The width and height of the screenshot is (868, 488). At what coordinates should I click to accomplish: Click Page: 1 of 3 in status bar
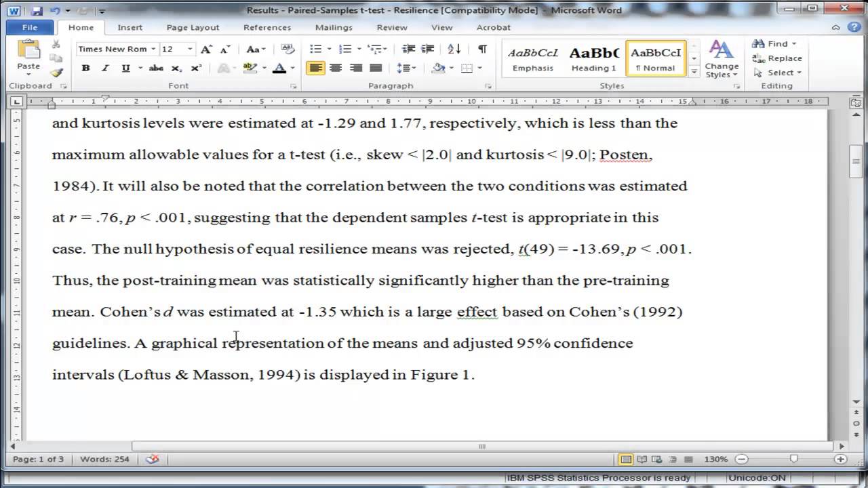coord(38,459)
